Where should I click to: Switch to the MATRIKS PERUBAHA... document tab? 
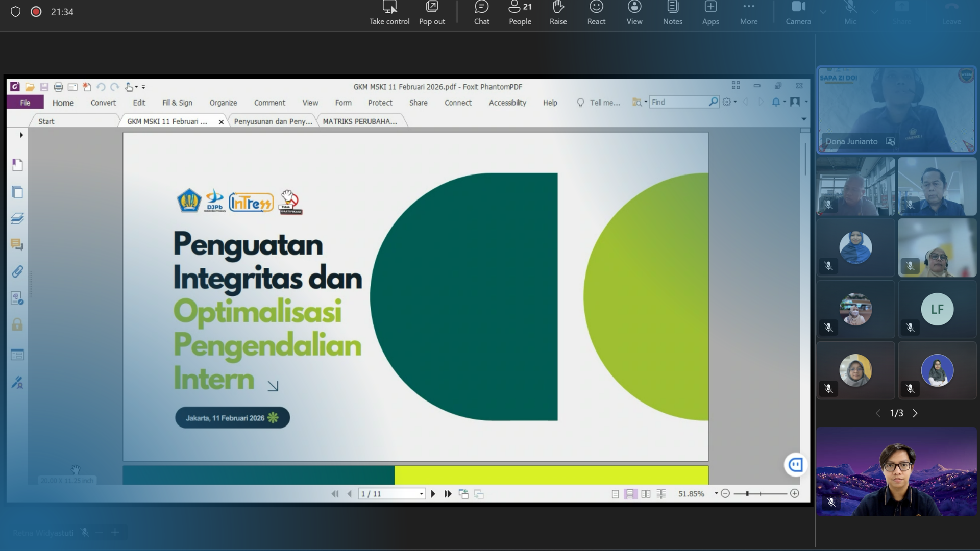pyautogui.click(x=359, y=121)
